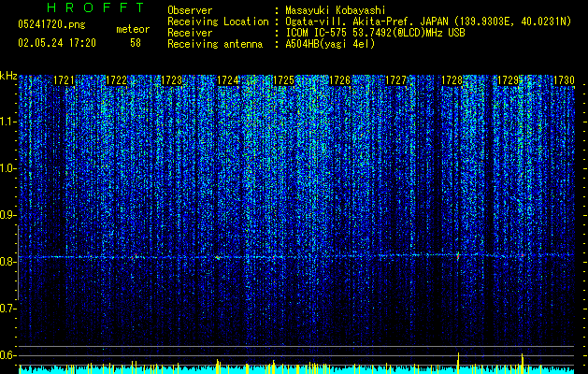Click the 1.0 kHz axis label
The width and height of the screenshot is (588, 374).
click(7, 169)
